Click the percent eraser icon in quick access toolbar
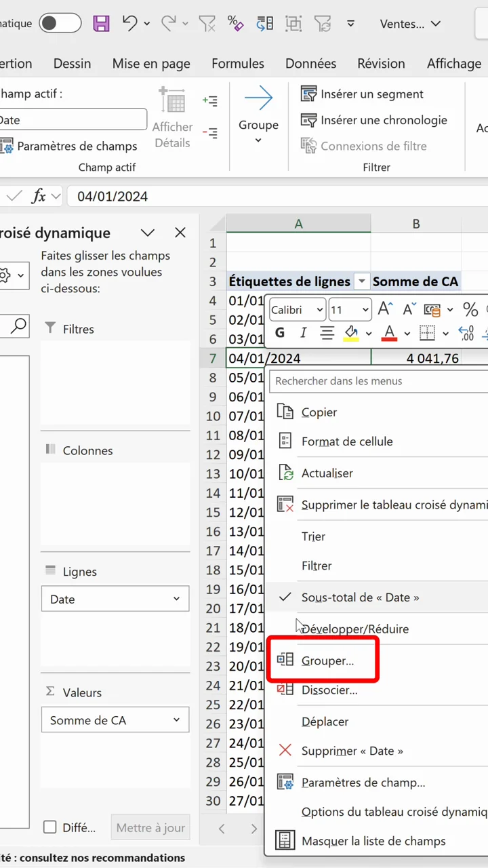The width and height of the screenshot is (488, 868). [x=235, y=24]
